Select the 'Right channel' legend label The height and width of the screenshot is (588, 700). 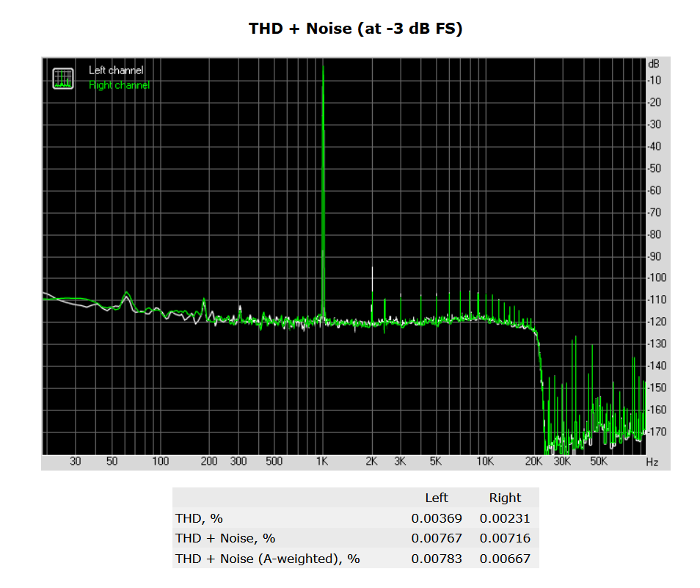[119, 85]
